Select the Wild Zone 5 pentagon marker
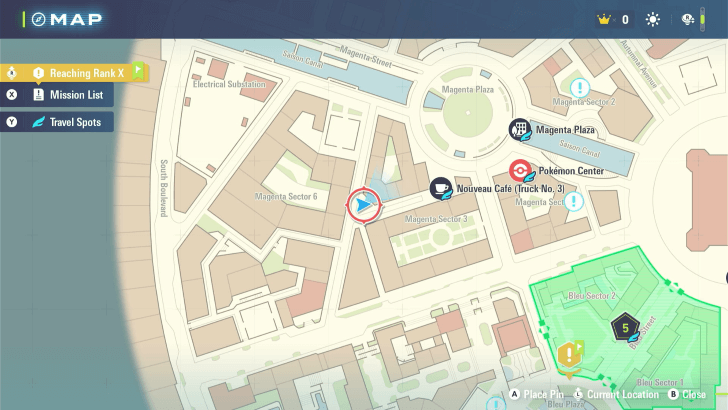The width and height of the screenshot is (728, 410). [625, 326]
